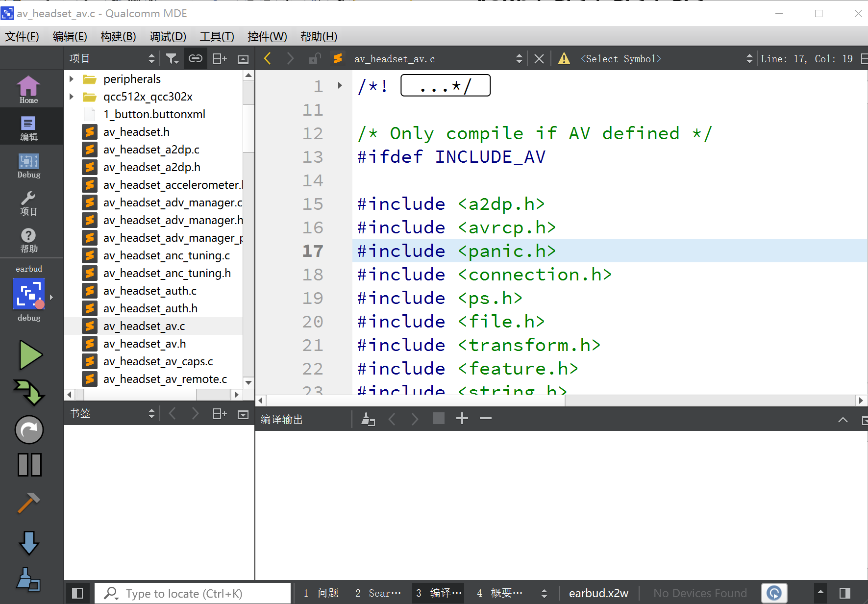This screenshot has height=604, width=868.
Task: Open av_headset_a2dp.c in the project tree
Action: (151, 150)
